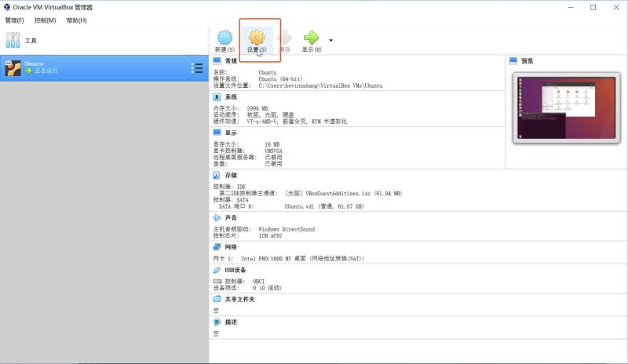Click the 清除 (Discard) toolbar icon
Viewport: 628px width, 364px height.
pos(284,39)
